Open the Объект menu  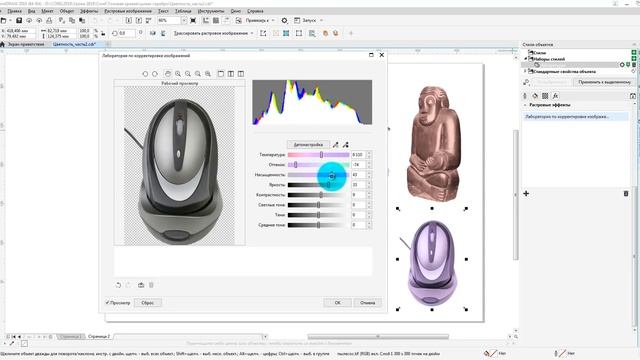[67, 11]
